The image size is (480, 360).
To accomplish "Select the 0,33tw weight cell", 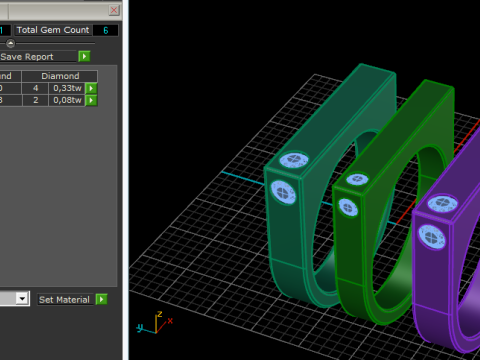I will (67, 88).
